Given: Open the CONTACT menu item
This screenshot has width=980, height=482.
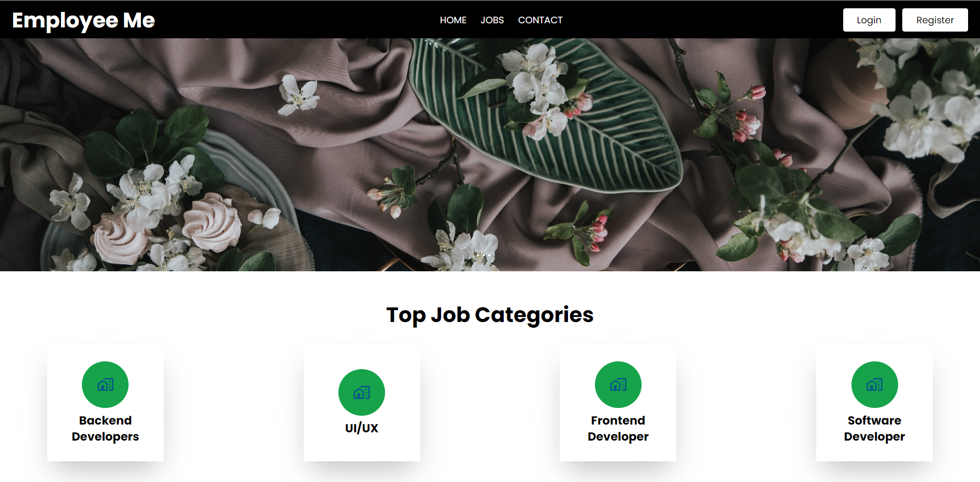Looking at the screenshot, I should [x=541, y=20].
